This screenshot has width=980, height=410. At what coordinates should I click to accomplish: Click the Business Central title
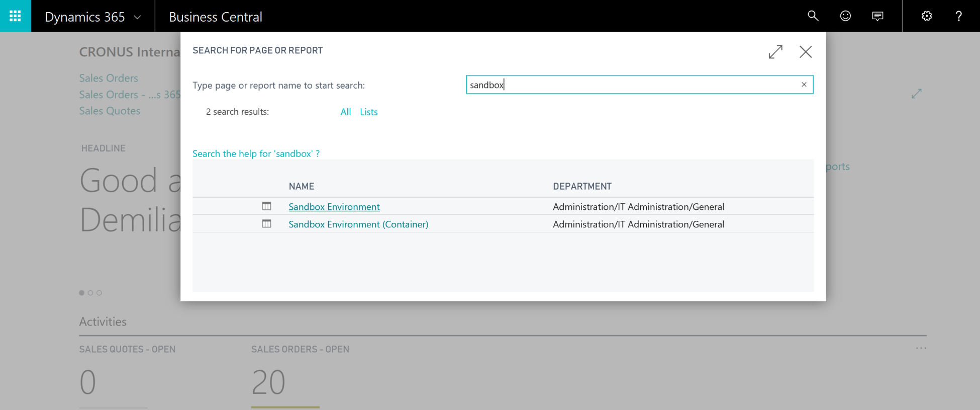pos(216,17)
